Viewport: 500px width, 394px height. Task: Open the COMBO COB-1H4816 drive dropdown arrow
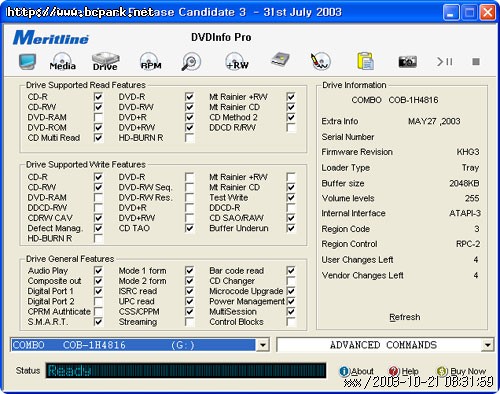[263, 345]
